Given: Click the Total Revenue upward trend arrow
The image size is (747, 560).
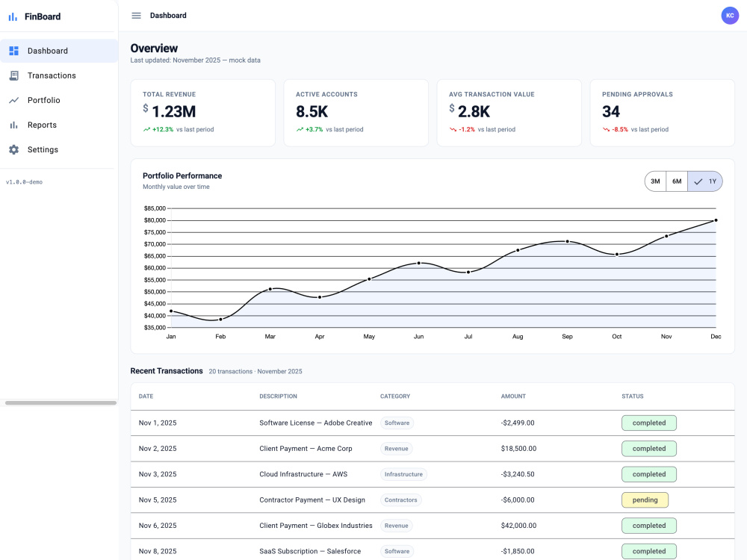Looking at the screenshot, I should click(x=146, y=129).
